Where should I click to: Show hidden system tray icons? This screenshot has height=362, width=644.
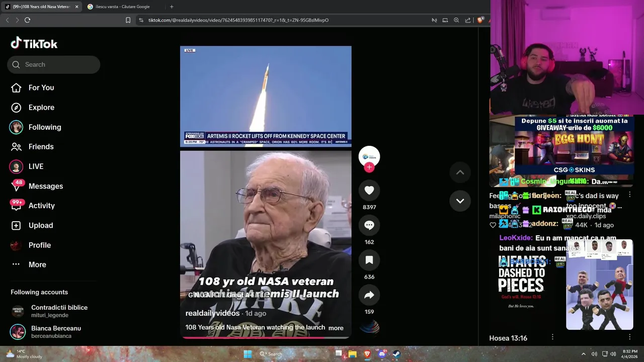(x=584, y=354)
